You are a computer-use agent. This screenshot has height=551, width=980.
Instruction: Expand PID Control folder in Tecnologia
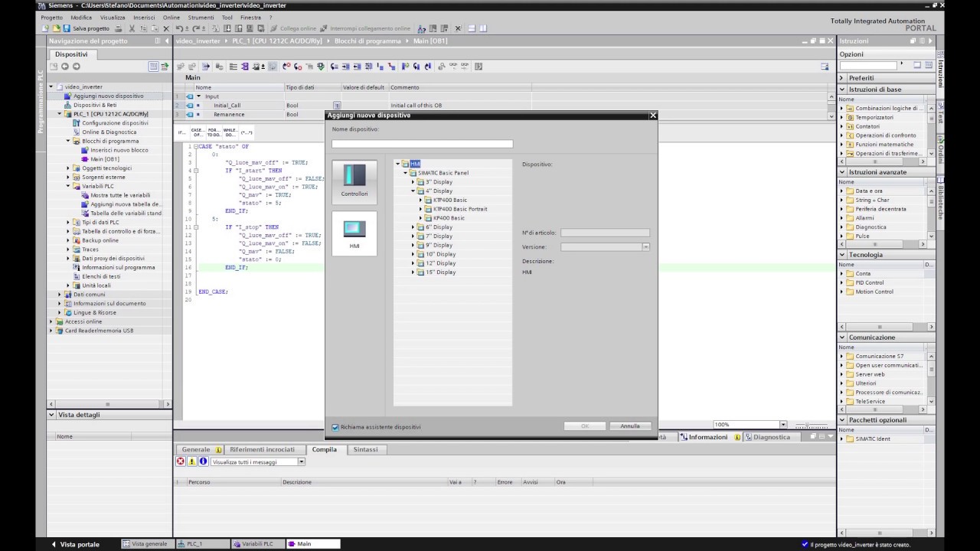[843, 282]
